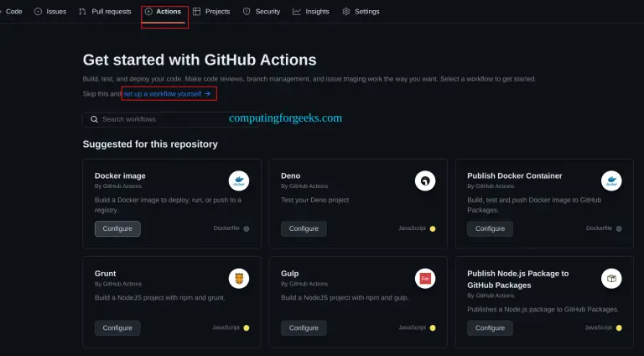Click the Grunt mascot logo icon
Image resolution: width=644 pixels, height=356 pixels.
coord(239,279)
